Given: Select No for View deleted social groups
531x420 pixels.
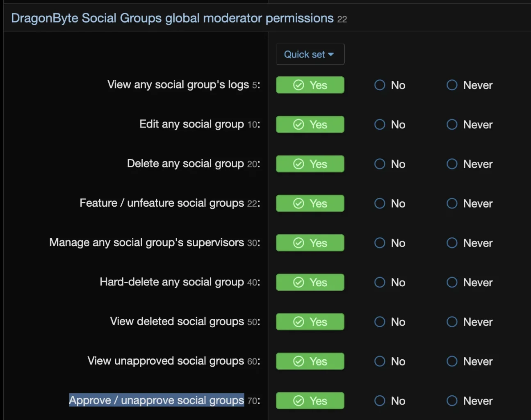Looking at the screenshot, I should tap(390, 322).
